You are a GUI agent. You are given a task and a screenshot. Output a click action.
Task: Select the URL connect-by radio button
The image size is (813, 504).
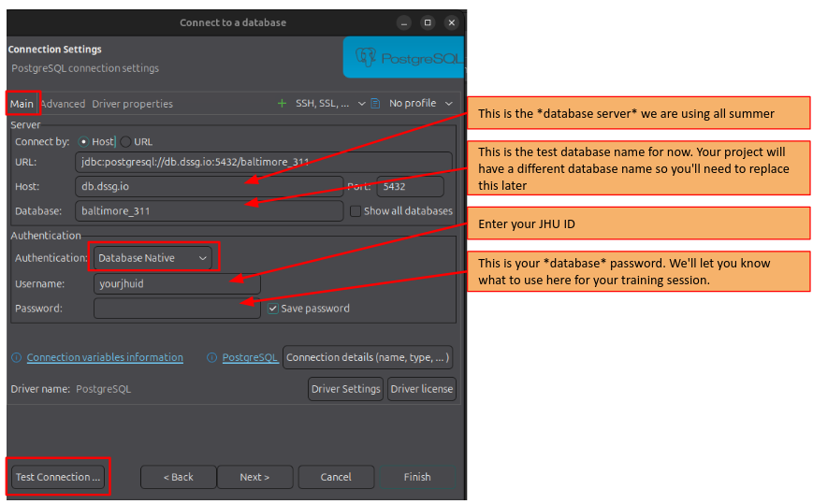[125, 141]
